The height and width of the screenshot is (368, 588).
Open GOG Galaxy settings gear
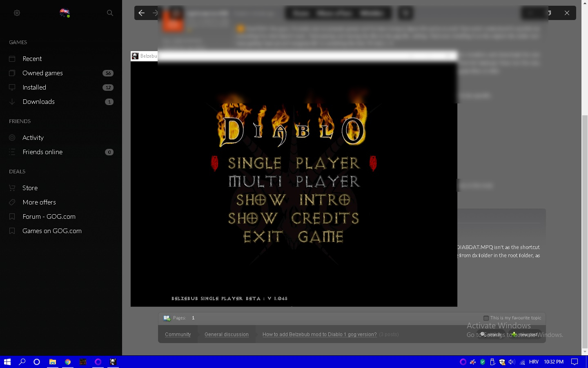(x=17, y=13)
